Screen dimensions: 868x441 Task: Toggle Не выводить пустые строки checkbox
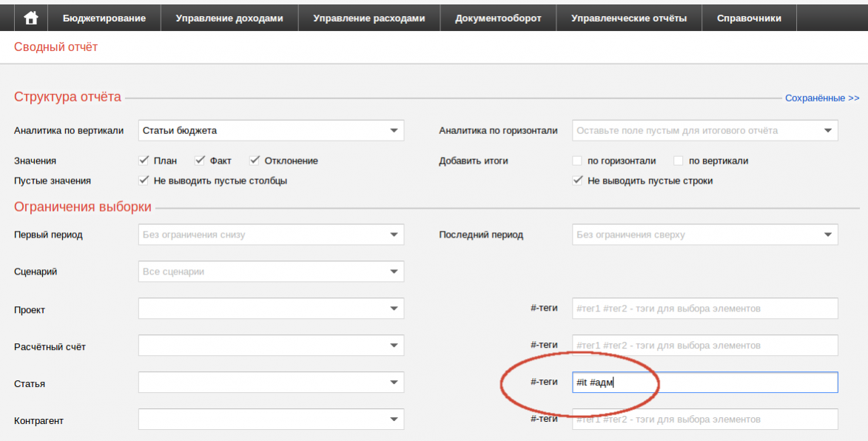click(577, 181)
